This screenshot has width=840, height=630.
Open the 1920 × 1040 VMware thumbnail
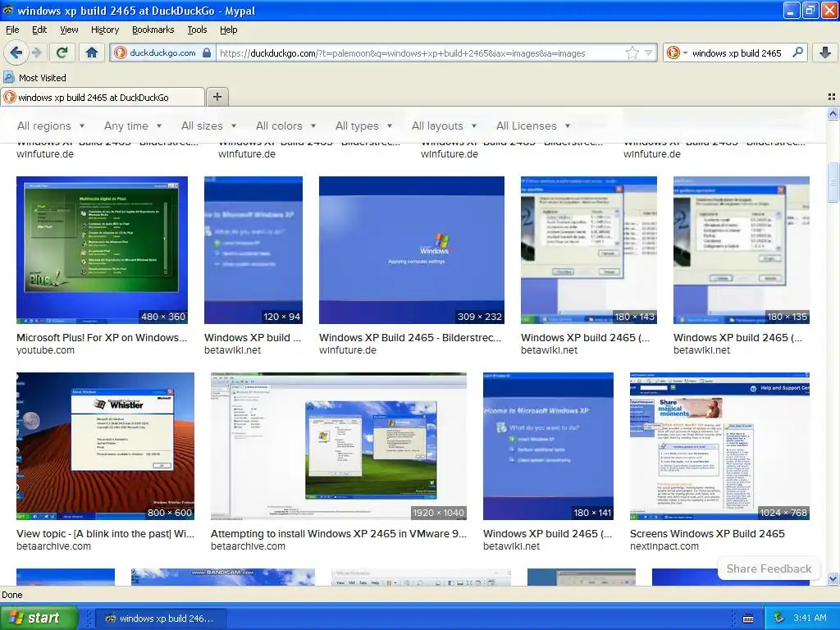[x=339, y=445]
